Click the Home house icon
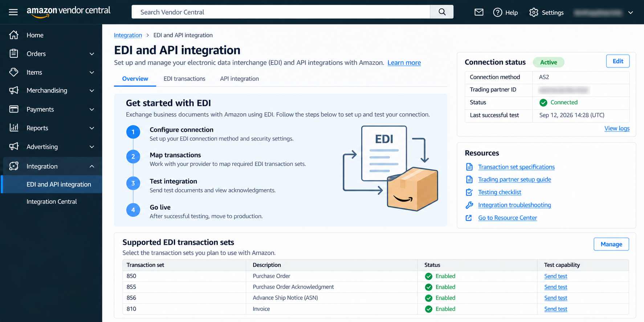 [x=14, y=35]
